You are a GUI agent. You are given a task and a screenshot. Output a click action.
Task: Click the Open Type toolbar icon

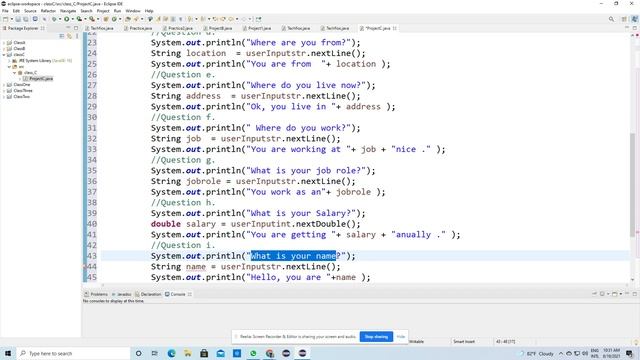point(128,19)
